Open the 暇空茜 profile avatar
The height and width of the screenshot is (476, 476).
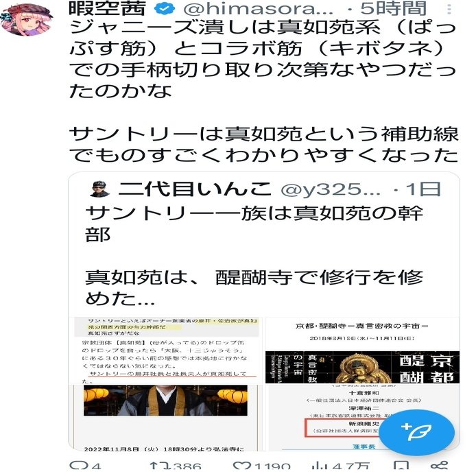click(x=25, y=20)
